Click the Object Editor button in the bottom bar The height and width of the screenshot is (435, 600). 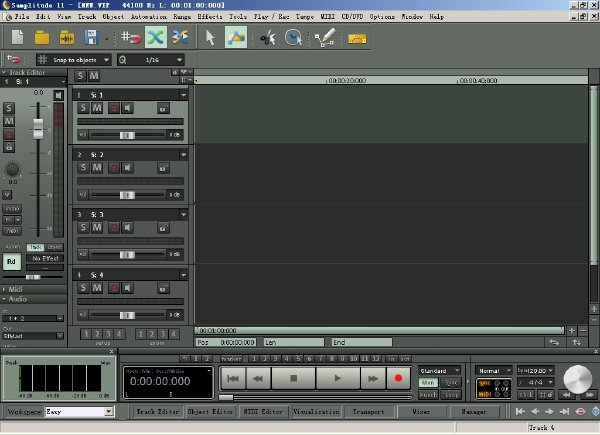click(210, 412)
